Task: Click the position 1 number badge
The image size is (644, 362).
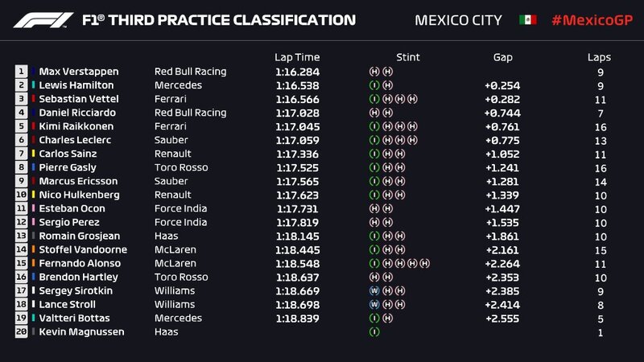Action: (x=20, y=72)
